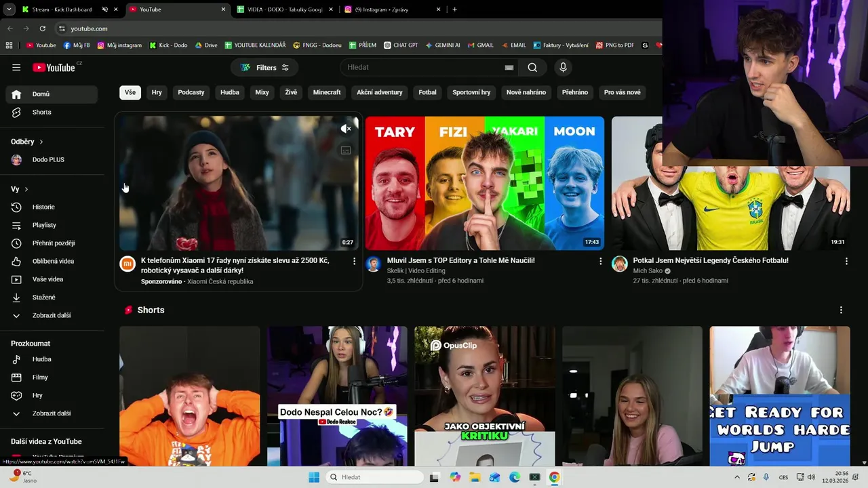The image size is (868, 488).
Task: Open Shorts in the sidebar
Action: tap(52, 112)
